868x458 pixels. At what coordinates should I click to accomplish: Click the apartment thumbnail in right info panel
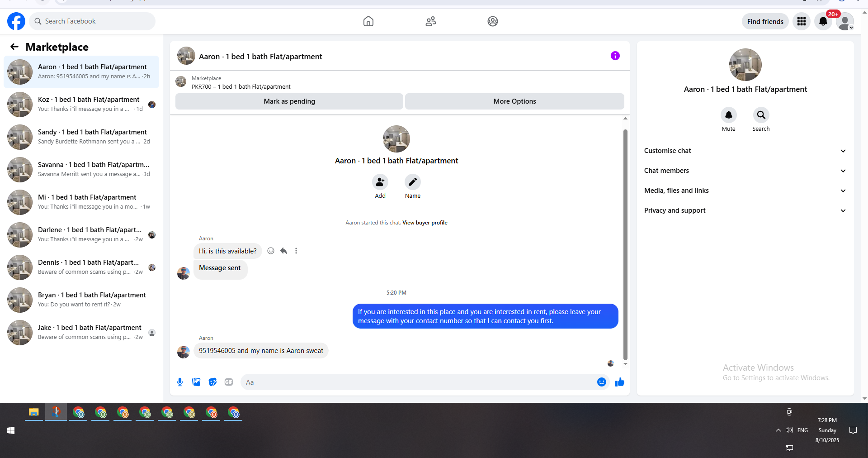(x=745, y=65)
